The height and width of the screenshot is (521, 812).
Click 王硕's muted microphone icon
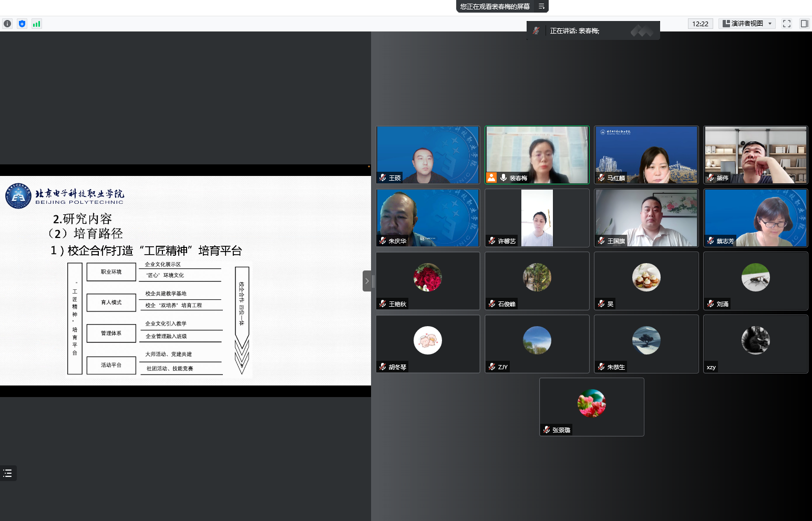pos(383,178)
